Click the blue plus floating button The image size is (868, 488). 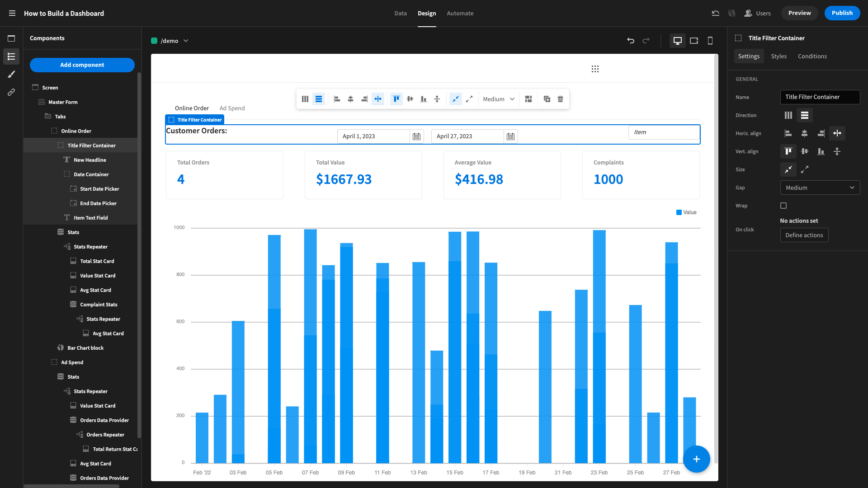tap(696, 459)
